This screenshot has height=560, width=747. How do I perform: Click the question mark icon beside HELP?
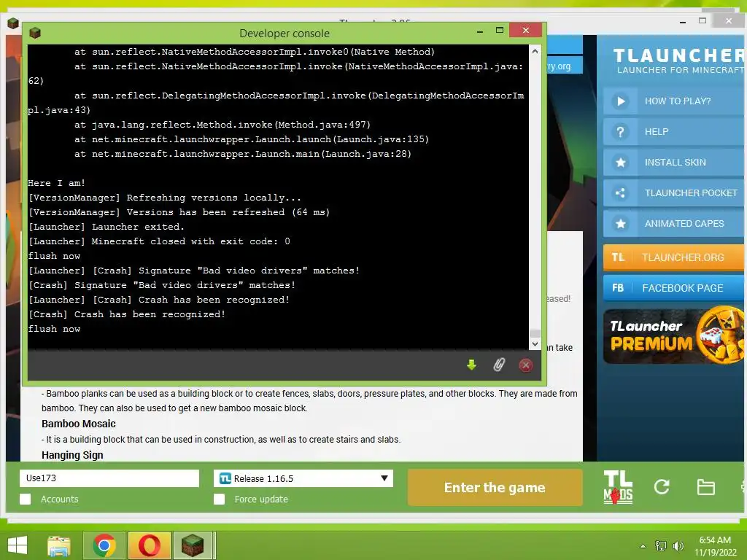tap(620, 132)
